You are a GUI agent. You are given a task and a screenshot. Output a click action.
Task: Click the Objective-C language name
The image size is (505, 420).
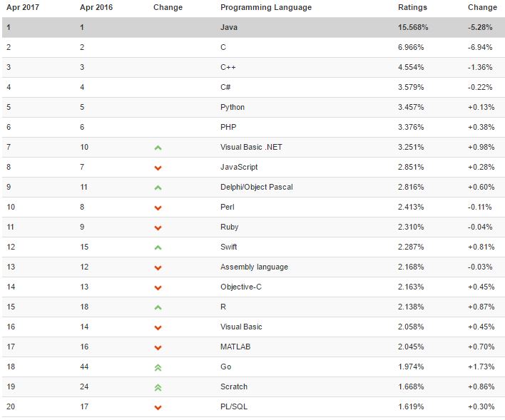[x=240, y=287]
